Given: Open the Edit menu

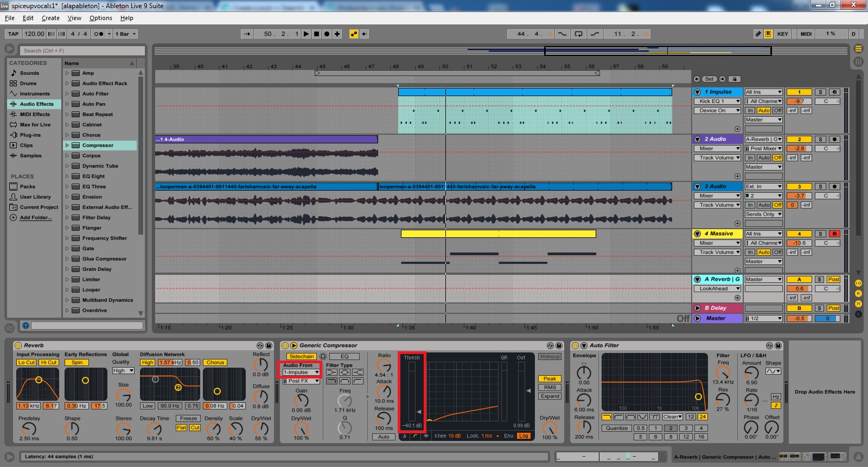Looking at the screenshot, I should (x=28, y=18).
